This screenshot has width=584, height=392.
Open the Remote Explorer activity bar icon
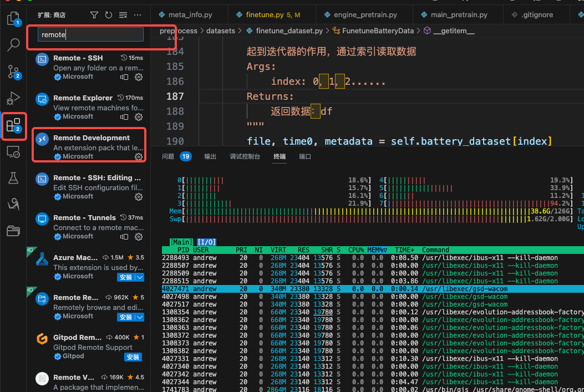pos(13,151)
